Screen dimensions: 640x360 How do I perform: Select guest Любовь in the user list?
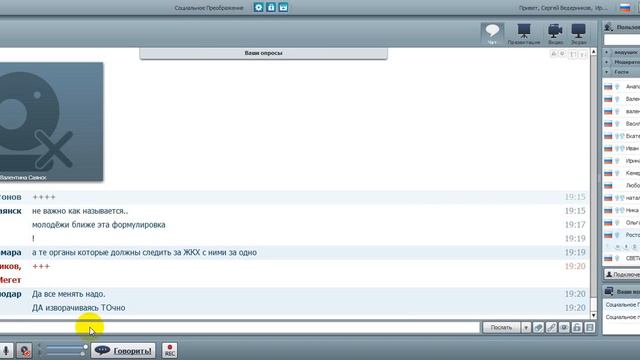pyautogui.click(x=622, y=185)
